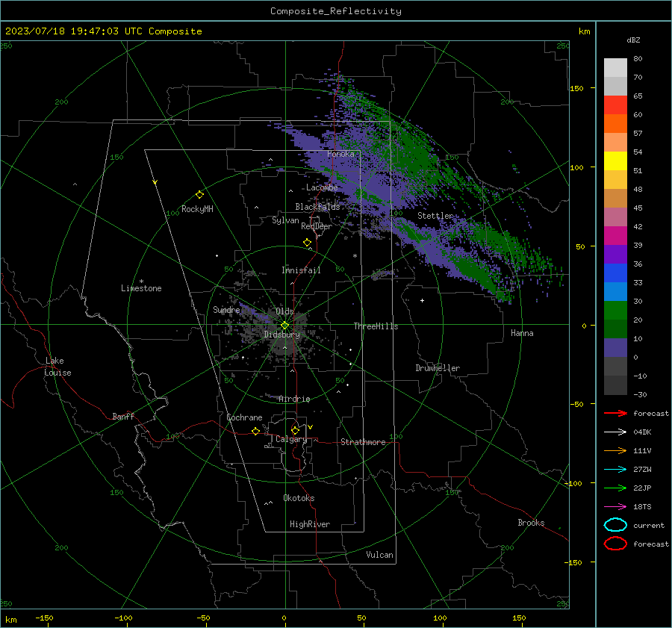
Task: Click the Drumheller label
Action: point(438,368)
